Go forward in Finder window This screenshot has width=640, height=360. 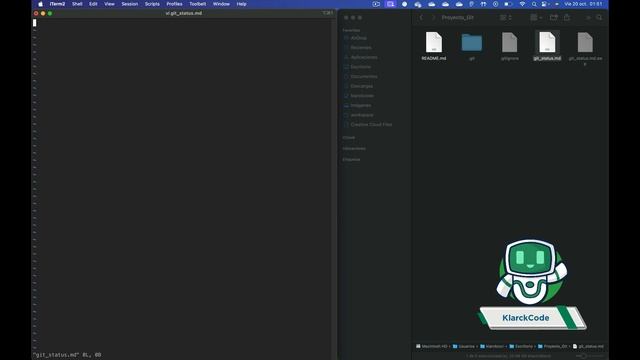pyautogui.click(x=433, y=18)
